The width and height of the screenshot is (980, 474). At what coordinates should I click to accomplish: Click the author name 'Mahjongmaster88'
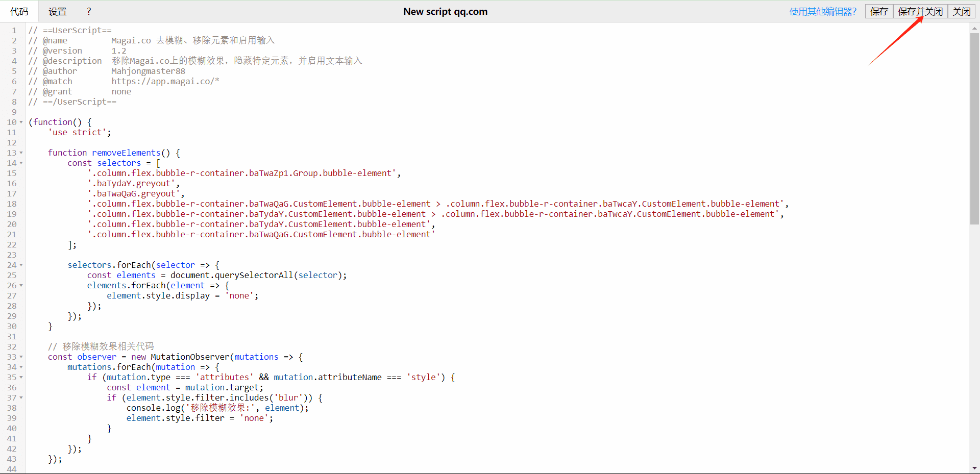pos(149,71)
